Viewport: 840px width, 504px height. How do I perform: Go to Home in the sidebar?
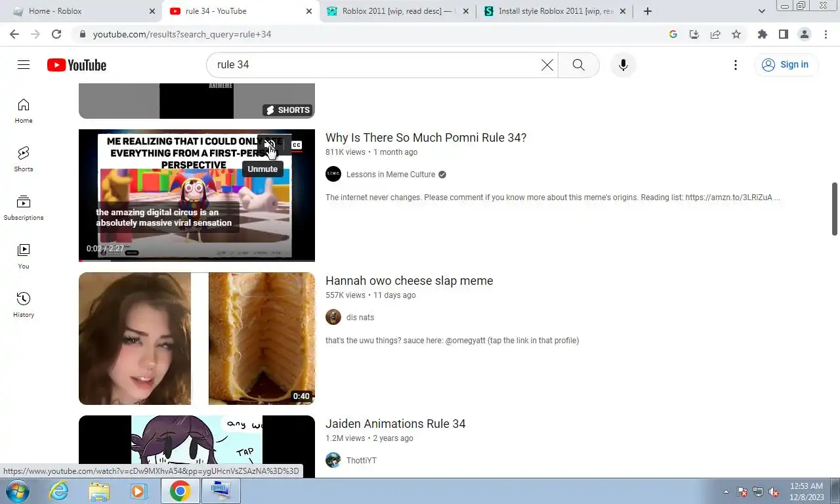tap(24, 111)
